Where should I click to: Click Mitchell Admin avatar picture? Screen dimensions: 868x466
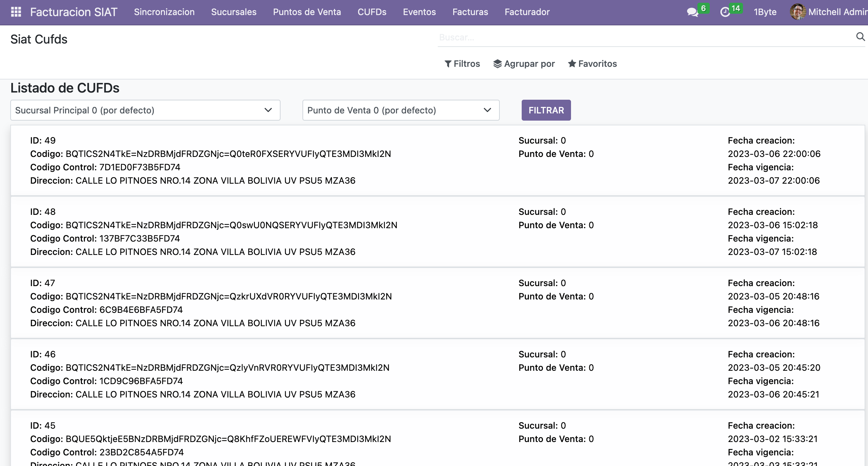(798, 12)
